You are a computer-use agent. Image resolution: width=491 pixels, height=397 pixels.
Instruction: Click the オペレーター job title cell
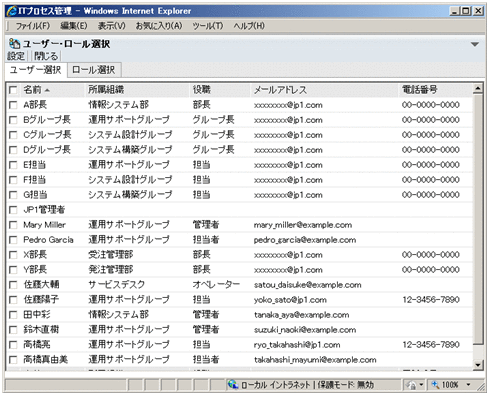point(216,285)
